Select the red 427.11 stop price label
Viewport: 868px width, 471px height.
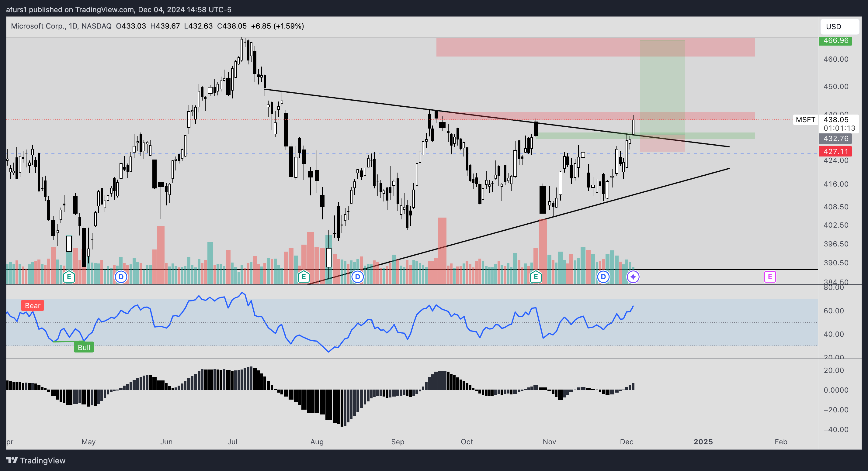835,152
